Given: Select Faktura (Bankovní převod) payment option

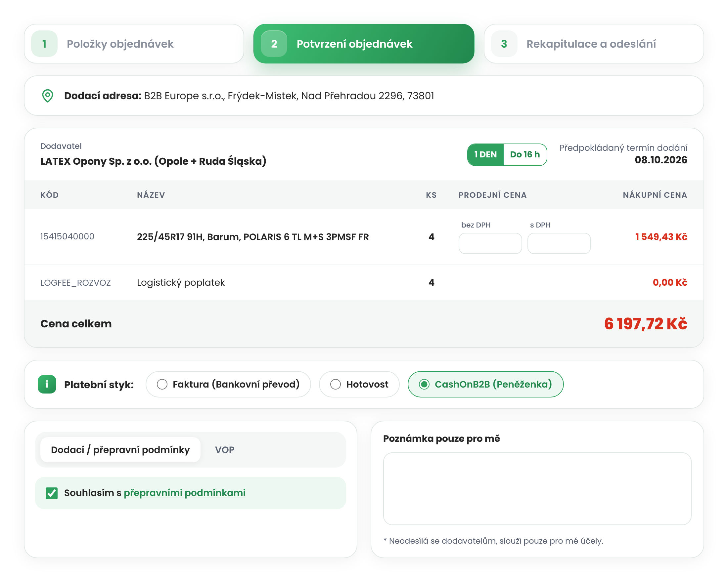Looking at the screenshot, I should pyautogui.click(x=228, y=384).
